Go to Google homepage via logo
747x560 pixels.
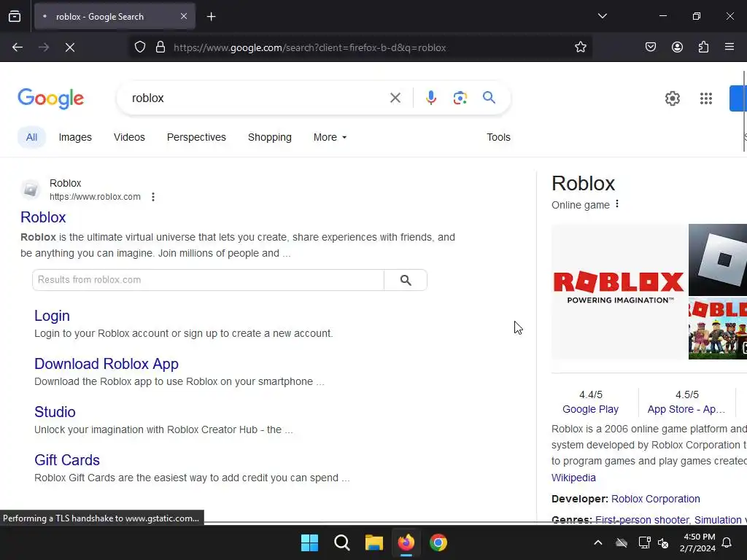click(x=50, y=98)
